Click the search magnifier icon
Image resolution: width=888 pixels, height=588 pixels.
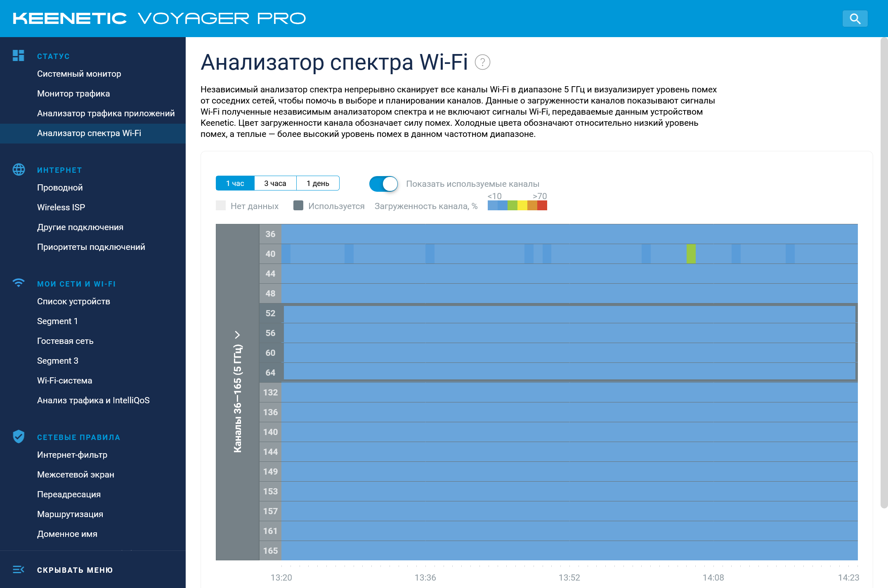pyautogui.click(x=855, y=19)
